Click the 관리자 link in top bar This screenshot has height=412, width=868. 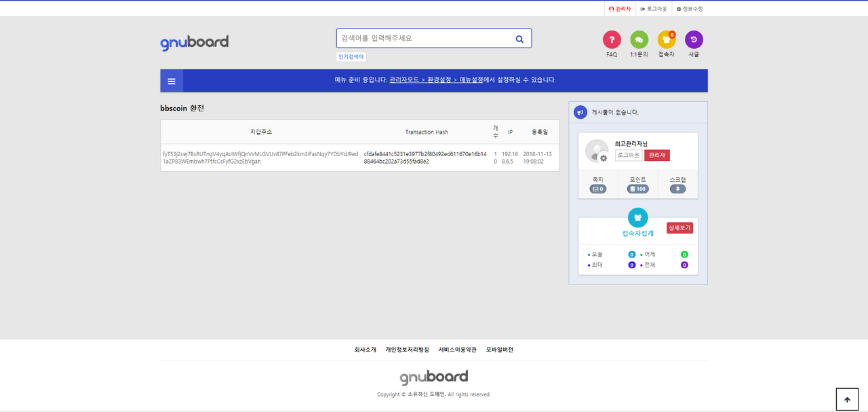620,9
